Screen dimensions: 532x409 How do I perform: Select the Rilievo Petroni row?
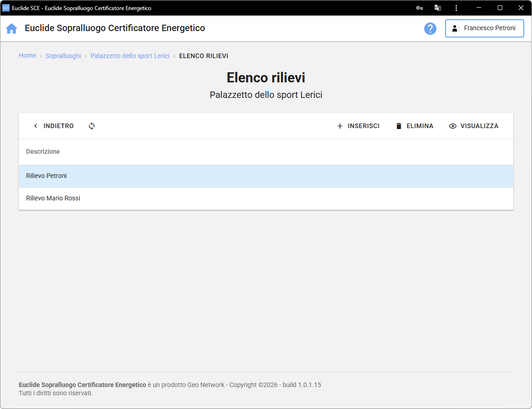[266, 176]
